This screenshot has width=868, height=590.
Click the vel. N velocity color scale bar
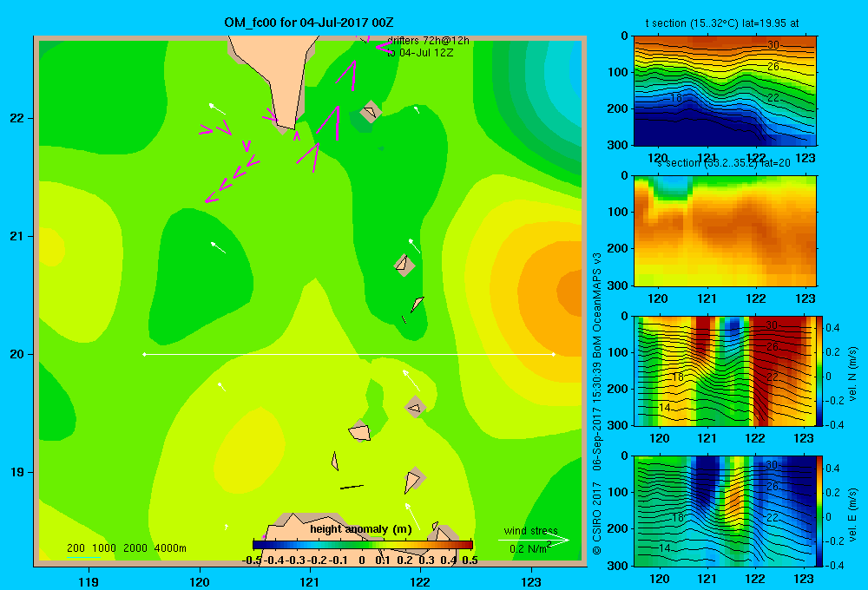coord(820,370)
